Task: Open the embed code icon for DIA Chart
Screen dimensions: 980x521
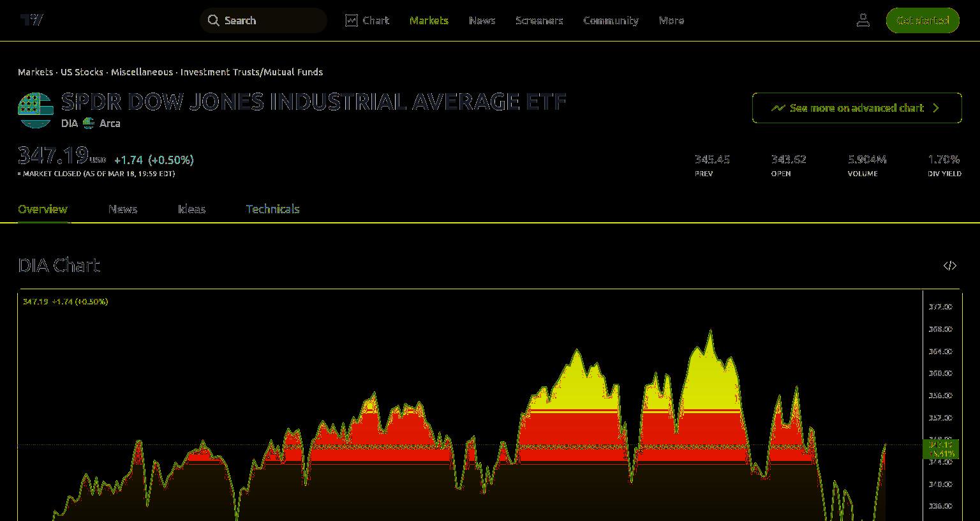Action: [950, 266]
